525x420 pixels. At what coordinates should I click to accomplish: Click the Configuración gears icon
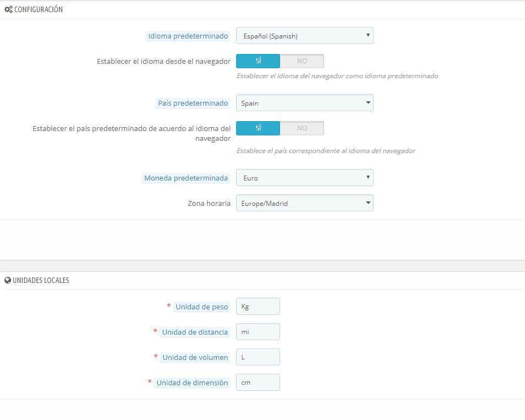tap(8, 9)
